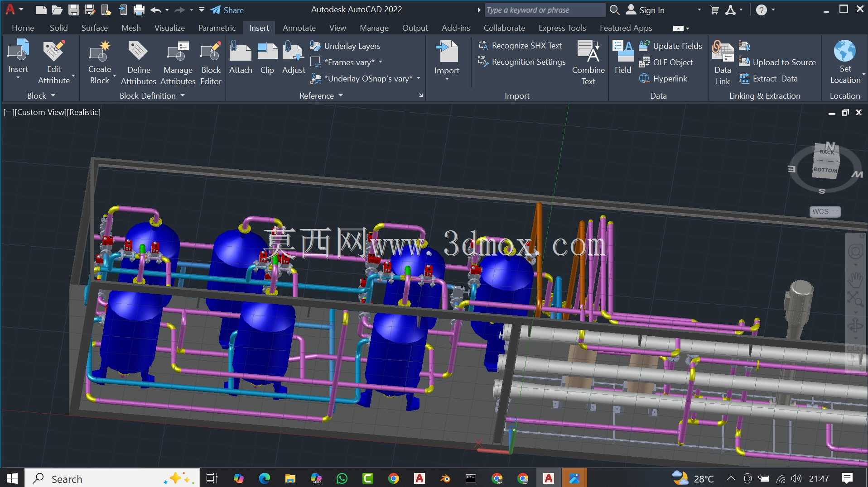This screenshot has height=487, width=868.
Task: Focus the keyword search field
Action: 545,10
